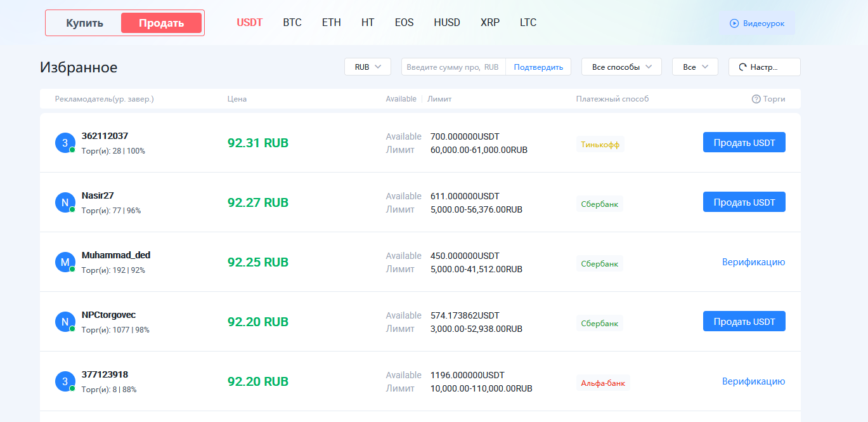This screenshot has height=422, width=868.
Task: Select the BTC coin tab
Action: click(x=292, y=22)
